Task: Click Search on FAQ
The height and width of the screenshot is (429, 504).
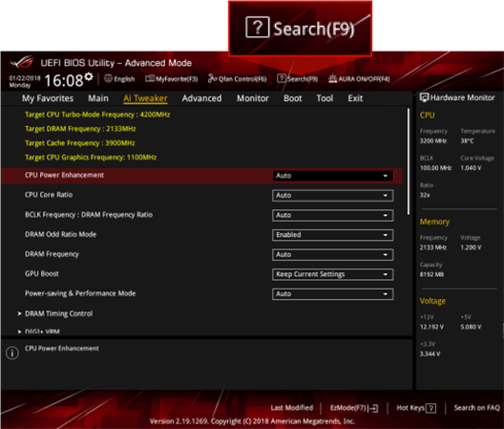Action: point(477,408)
